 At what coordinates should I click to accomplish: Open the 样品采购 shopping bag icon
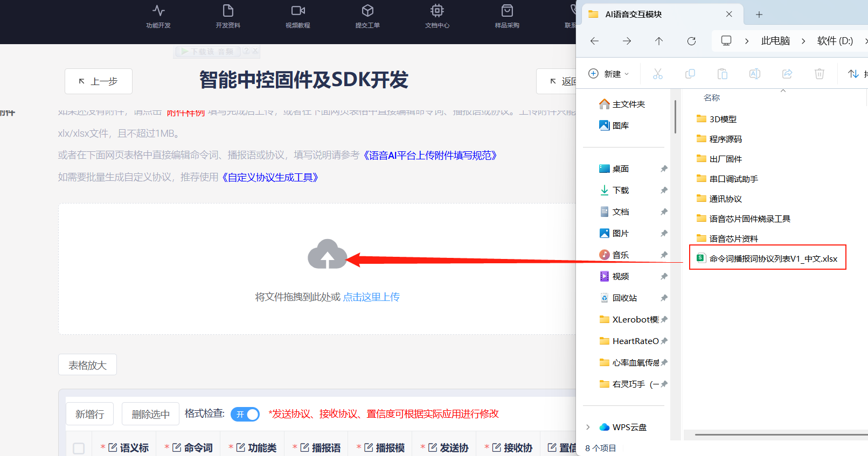click(x=507, y=10)
